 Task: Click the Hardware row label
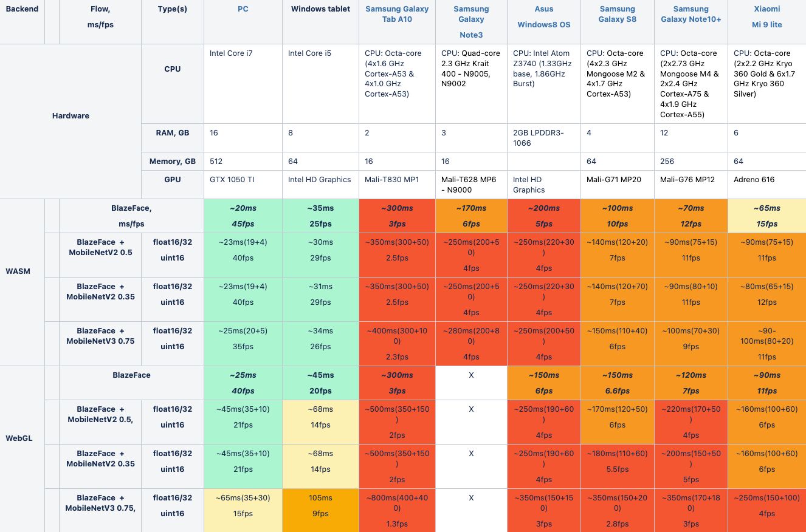click(71, 115)
